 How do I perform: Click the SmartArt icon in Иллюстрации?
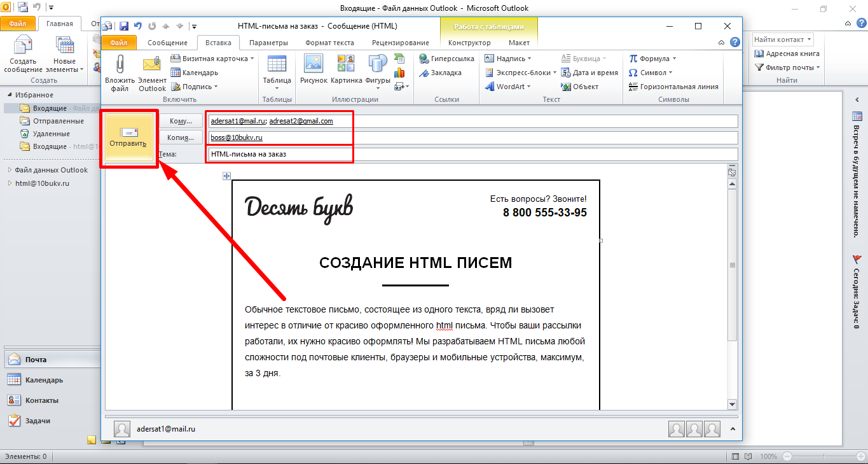399,58
